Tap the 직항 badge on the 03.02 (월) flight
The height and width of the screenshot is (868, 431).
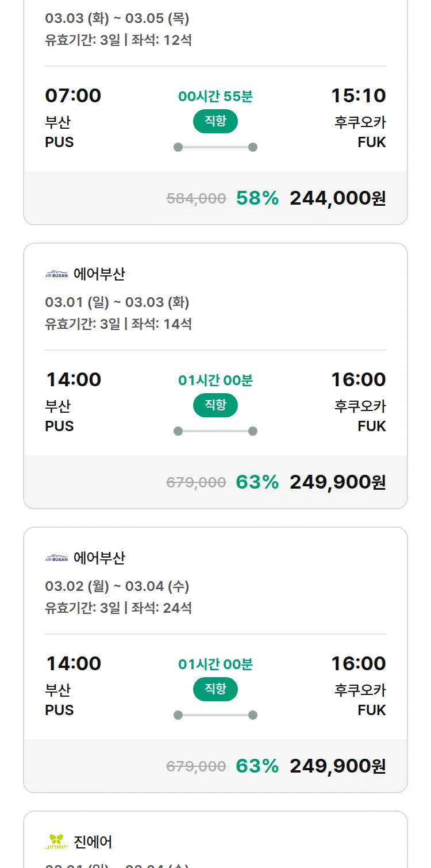[215, 689]
